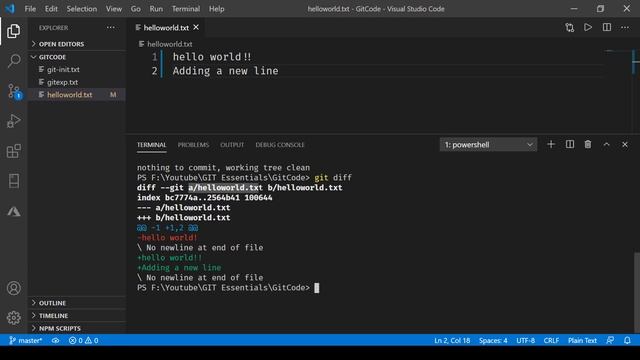Image resolution: width=640 pixels, height=360 pixels.
Task: Click the terminal vertical scrollbar
Action: [636, 293]
